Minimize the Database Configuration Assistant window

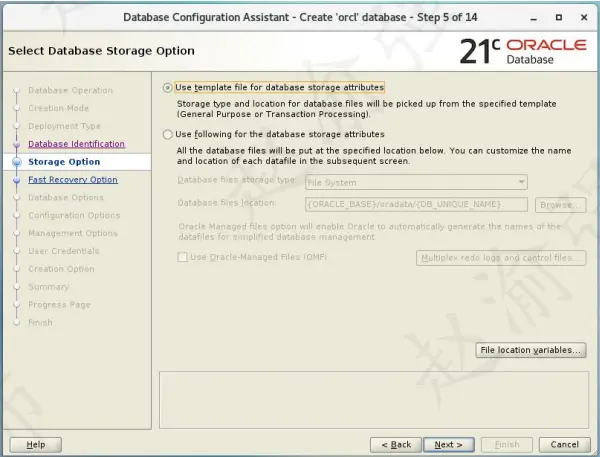click(x=534, y=18)
